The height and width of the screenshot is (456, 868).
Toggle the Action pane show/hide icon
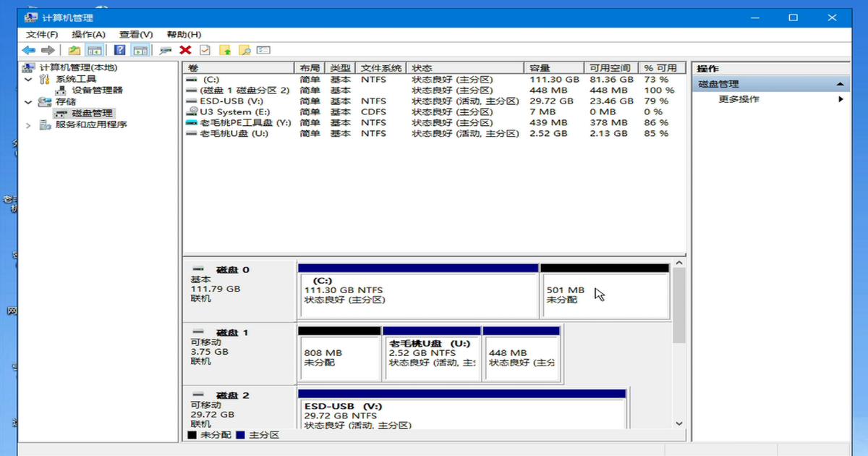pyautogui.click(x=140, y=49)
